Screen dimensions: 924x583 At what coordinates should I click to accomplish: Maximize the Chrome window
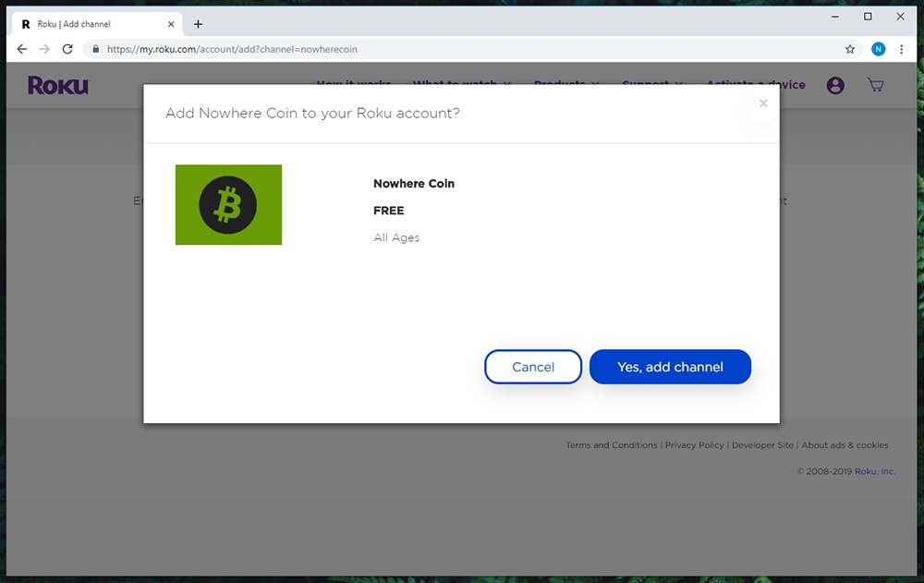point(868,17)
